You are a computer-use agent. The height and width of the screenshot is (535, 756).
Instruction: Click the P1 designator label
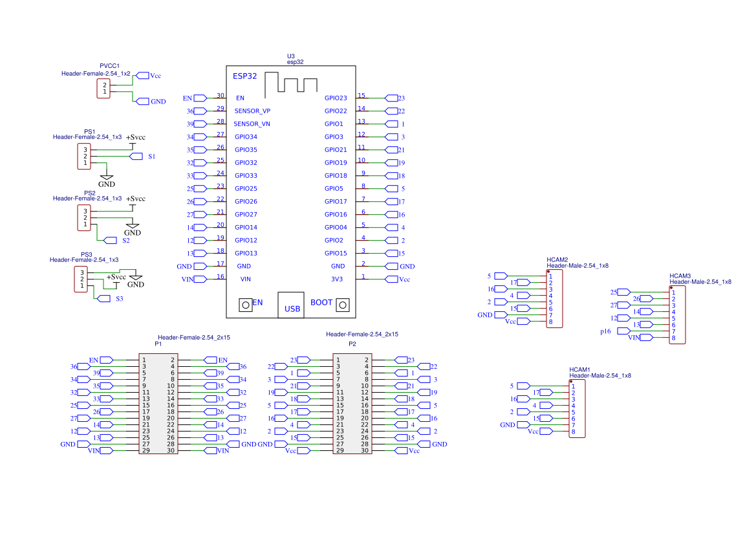(158, 344)
